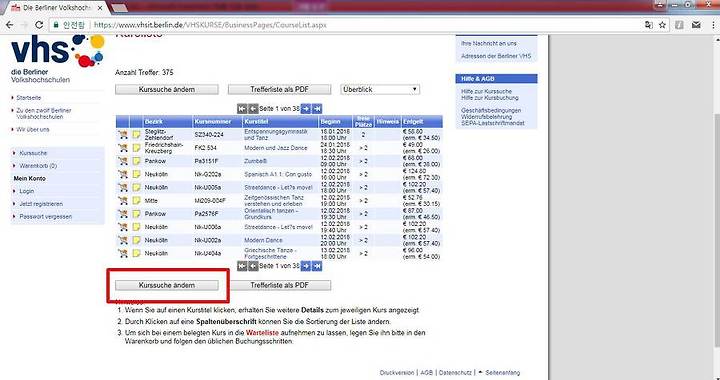Viewport: 720px width, 380px height.
Task: Sort the list by Entgelt column header
Action: click(413, 122)
